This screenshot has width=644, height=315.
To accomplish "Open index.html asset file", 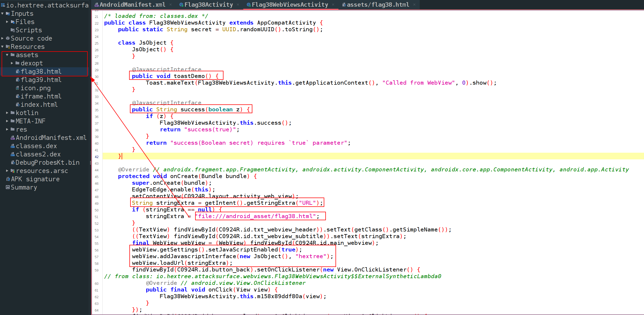I will (39, 105).
